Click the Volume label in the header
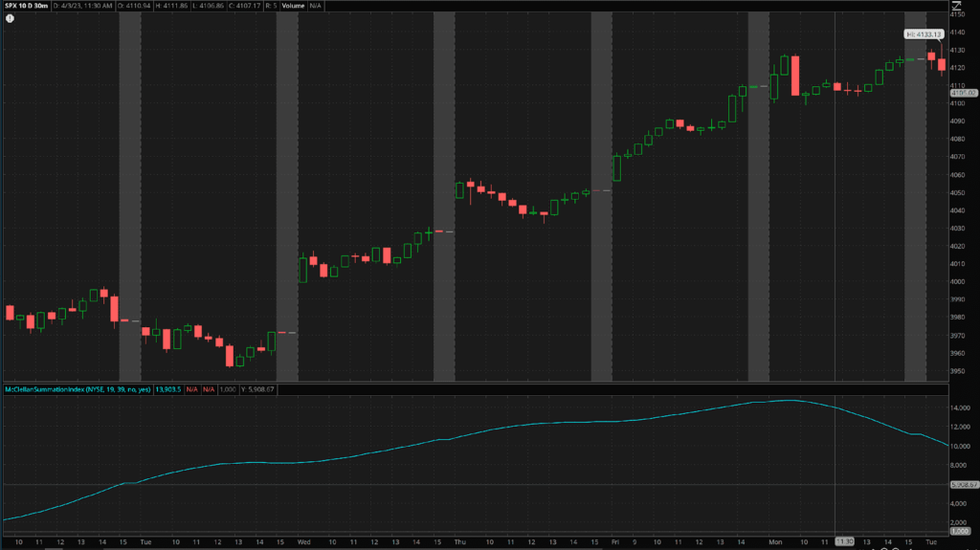The width and height of the screenshot is (980, 550). point(293,6)
